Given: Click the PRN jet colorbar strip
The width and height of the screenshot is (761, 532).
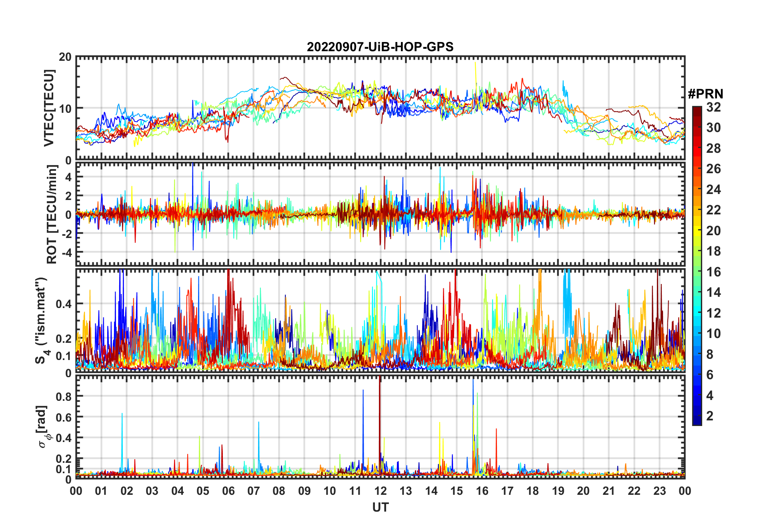Looking at the screenshot, I should 697,266.
